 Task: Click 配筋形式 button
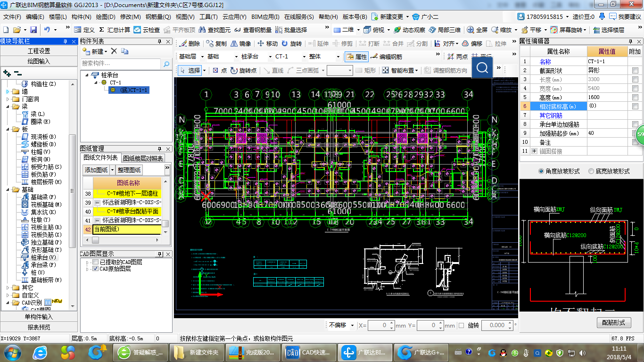click(x=613, y=322)
